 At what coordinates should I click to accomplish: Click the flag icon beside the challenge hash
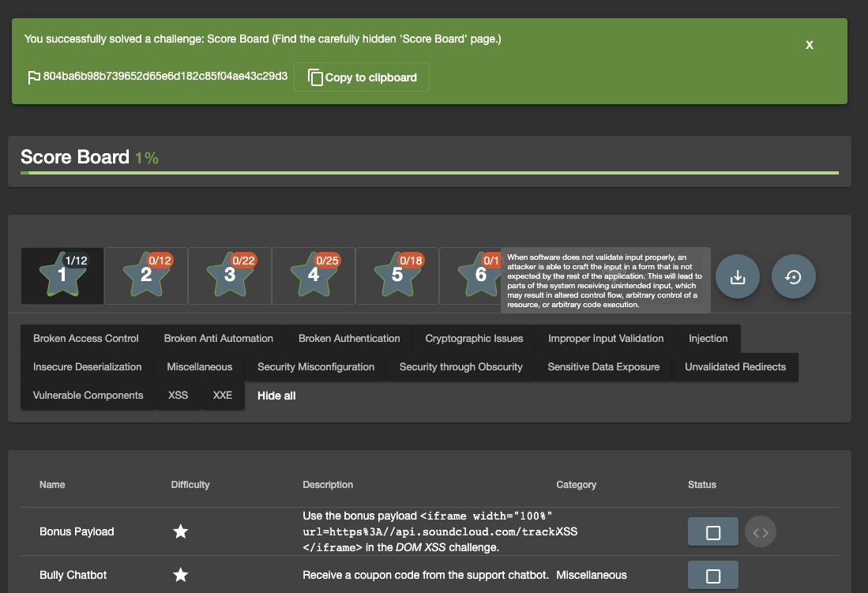tap(33, 77)
